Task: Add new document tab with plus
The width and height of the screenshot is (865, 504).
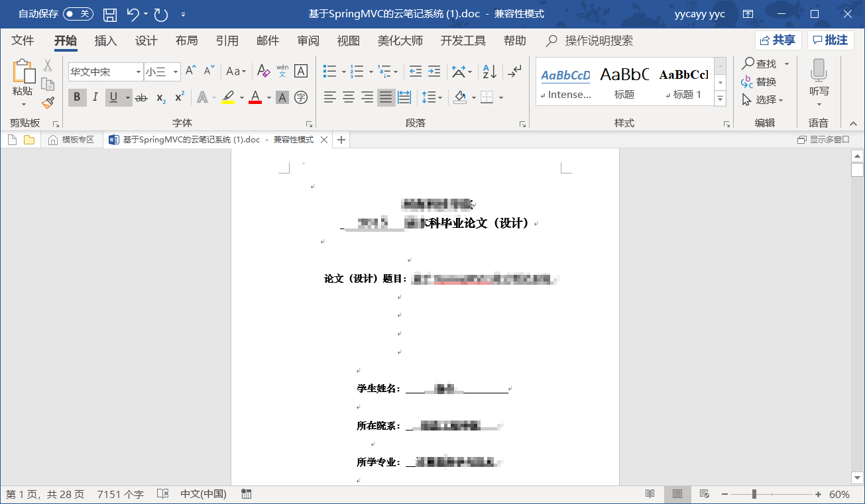Action: (x=341, y=140)
